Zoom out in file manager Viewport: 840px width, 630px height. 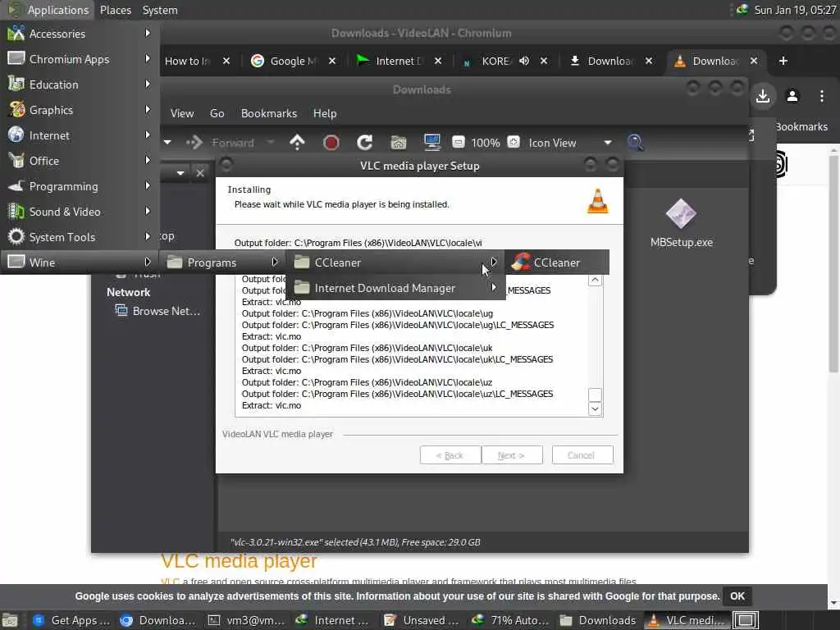click(459, 143)
